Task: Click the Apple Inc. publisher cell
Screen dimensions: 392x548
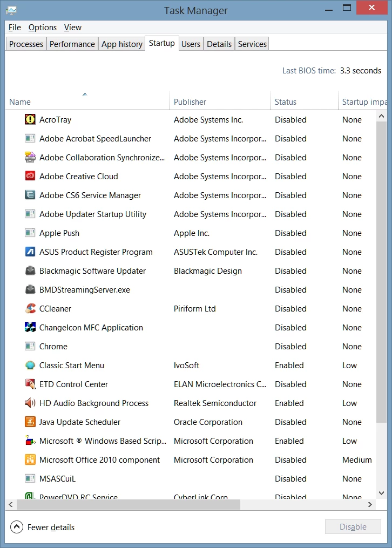Action: [x=192, y=233]
